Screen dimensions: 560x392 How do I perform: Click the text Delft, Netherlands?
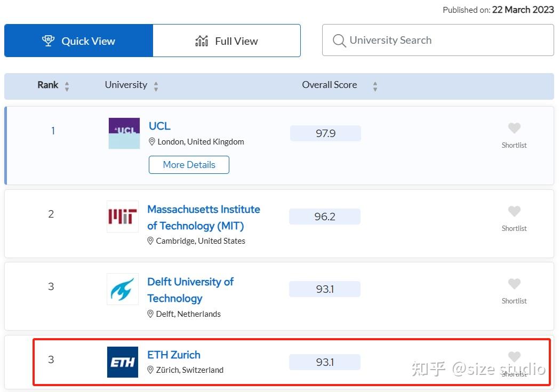188,314
